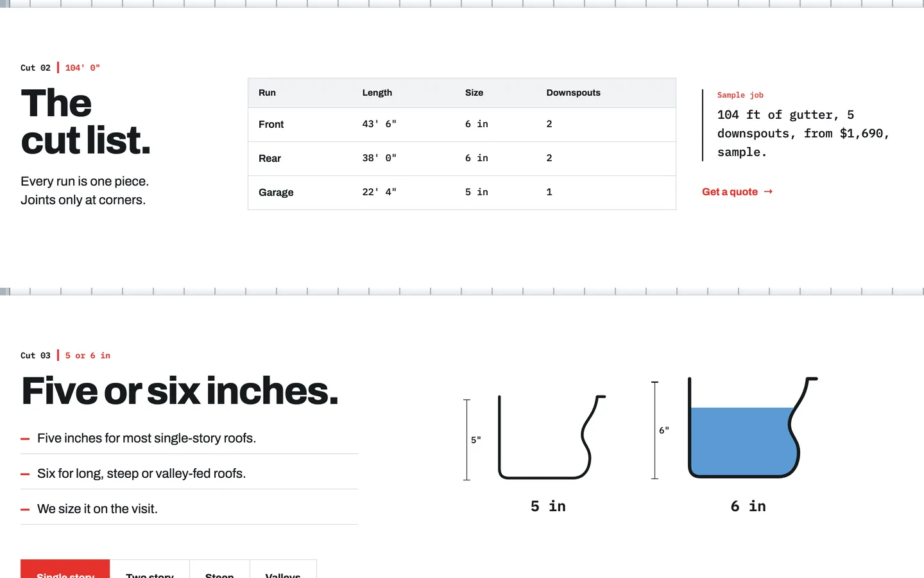Screen dimensions: 924x578
Task: Click the Downspouts column header
Action: pyautogui.click(x=574, y=92)
